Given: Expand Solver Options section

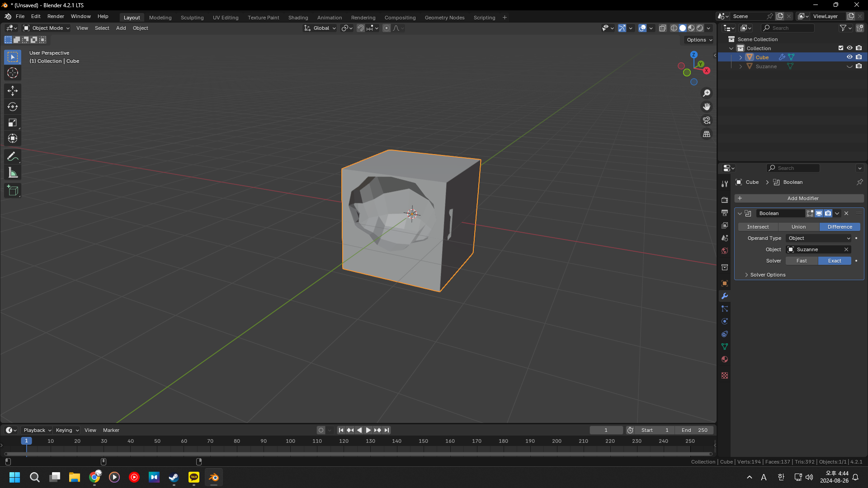Looking at the screenshot, I should click(x=768, y=275).
